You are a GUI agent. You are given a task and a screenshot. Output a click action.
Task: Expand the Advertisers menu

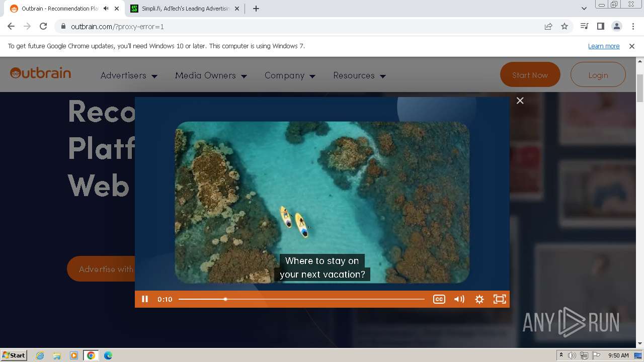tap(129, 75)
